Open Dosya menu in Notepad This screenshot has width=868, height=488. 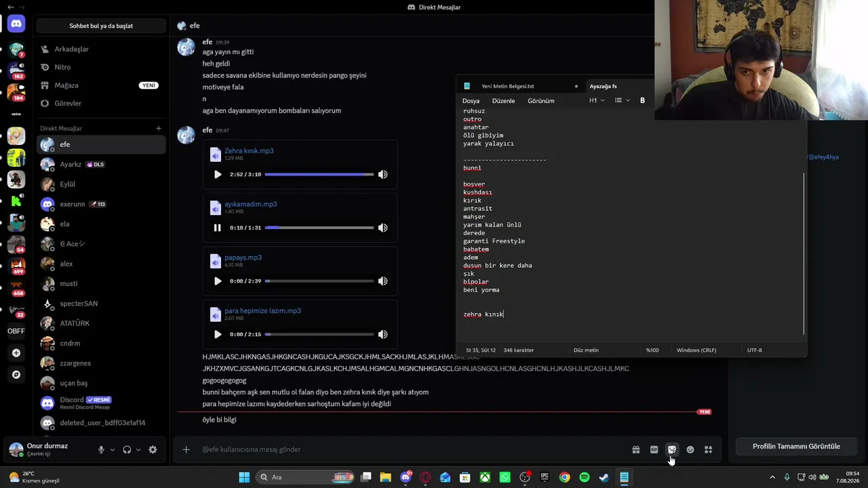pos(471,100)
